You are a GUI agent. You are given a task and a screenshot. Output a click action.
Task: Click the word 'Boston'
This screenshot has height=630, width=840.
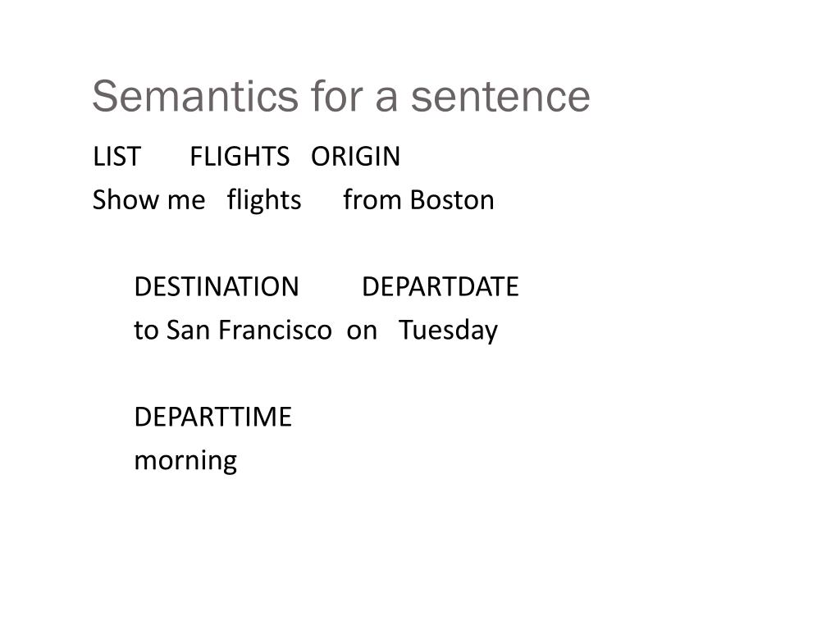pos(452,200)
